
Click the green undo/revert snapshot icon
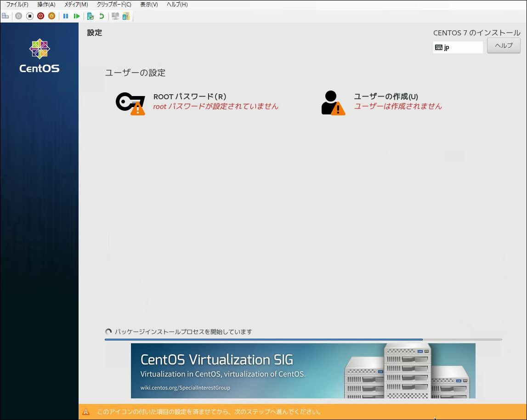pos(101,16)
